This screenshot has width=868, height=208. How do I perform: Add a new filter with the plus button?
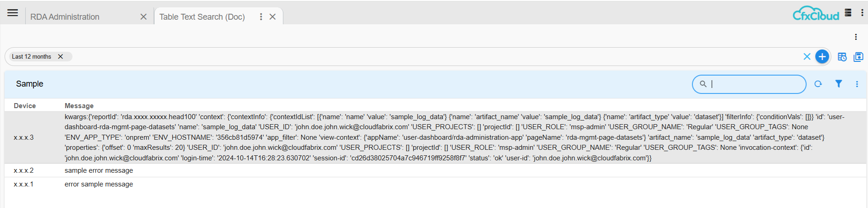(x=822, y=56)
